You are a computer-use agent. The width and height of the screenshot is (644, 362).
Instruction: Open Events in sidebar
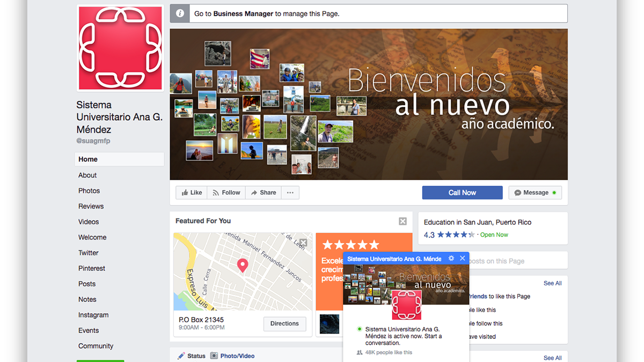(x=89, y=331)
